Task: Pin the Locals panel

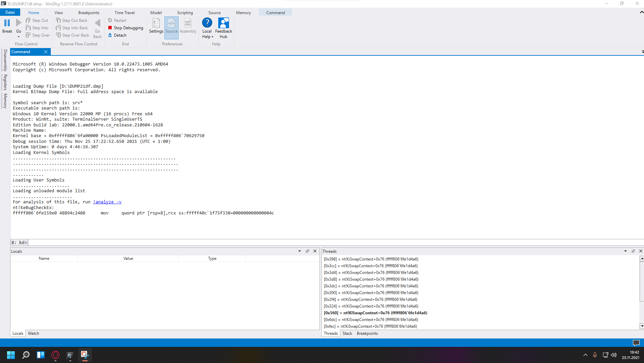Action: pos(307,251)
